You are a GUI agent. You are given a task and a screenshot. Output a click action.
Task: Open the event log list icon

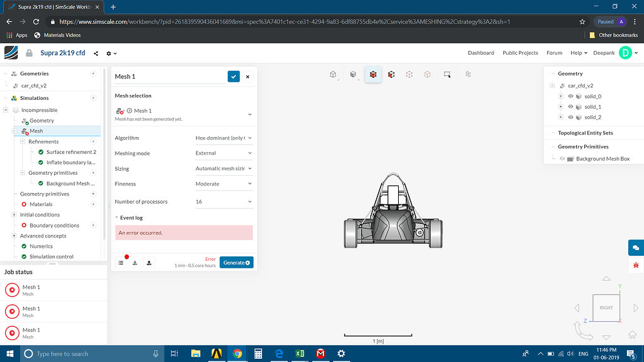click(x=121, y=262)
